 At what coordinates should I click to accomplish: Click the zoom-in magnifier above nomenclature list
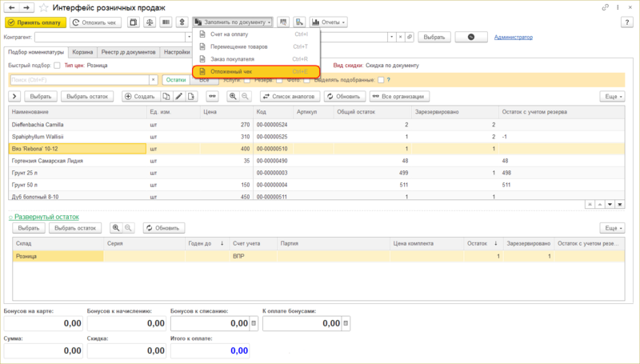[233, 96]
